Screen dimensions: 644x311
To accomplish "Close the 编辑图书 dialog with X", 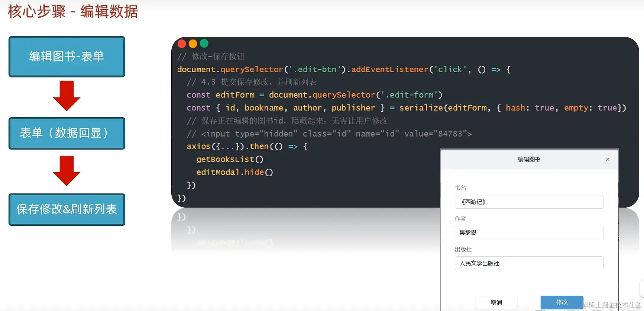I will point(608,159).
